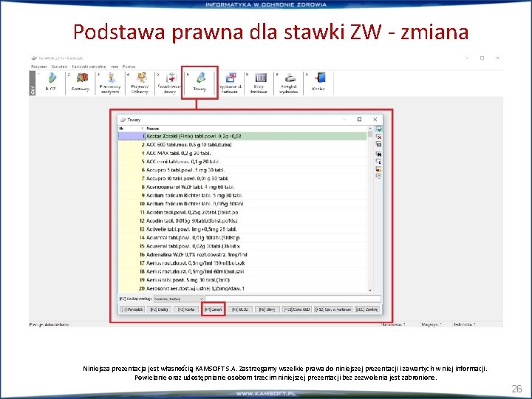Click the [F8] Usuń button
The height and width of the screenshot is (399, 532).
click(267, 310)
